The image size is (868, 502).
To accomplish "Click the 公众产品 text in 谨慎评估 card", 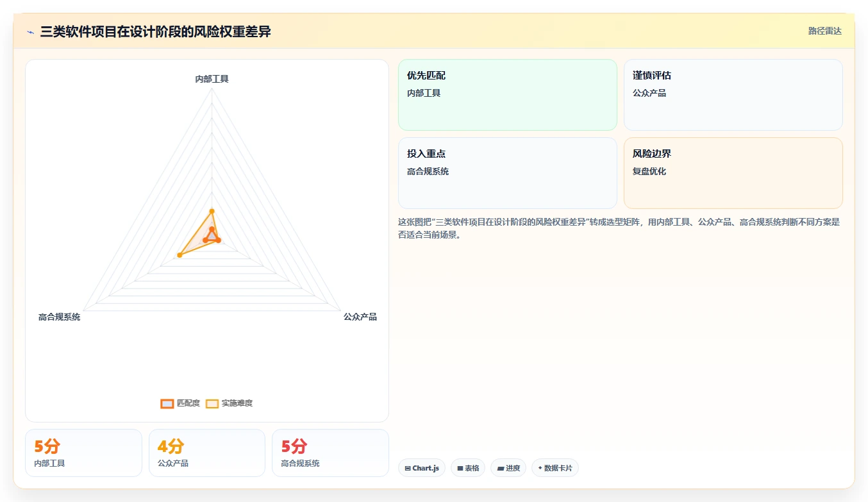I will pyautogui.click(x=649, y=93).
